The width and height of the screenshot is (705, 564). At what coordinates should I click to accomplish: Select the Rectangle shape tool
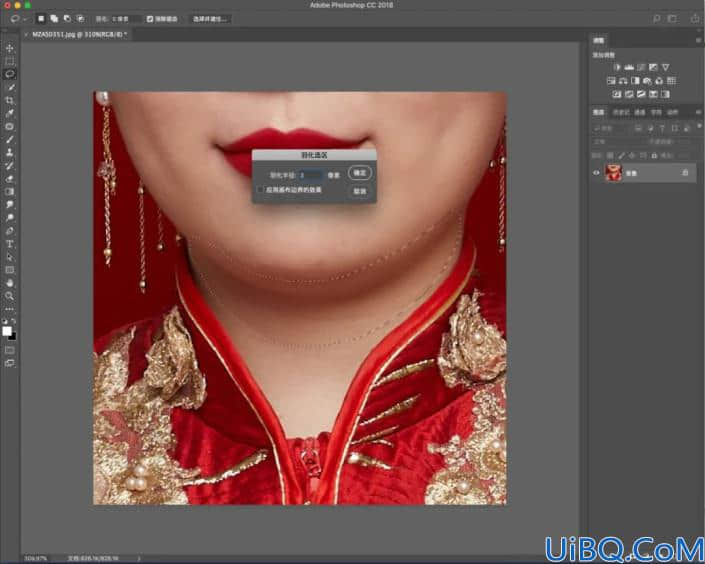[x=9, y=270]
